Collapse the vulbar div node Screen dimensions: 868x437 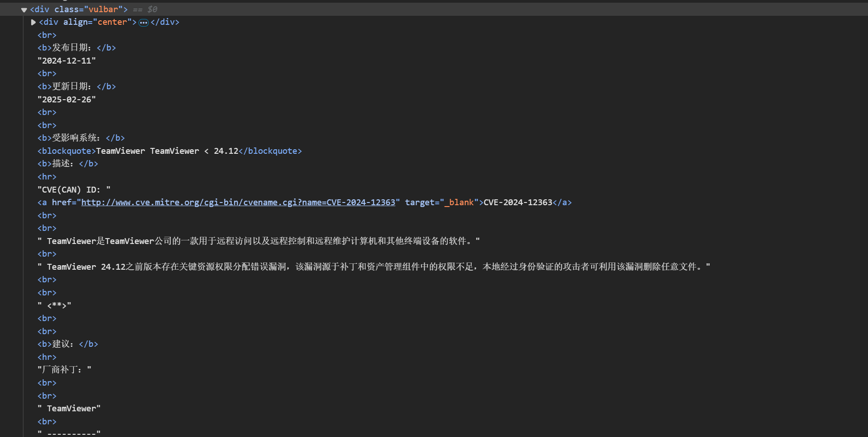point(24,9)
